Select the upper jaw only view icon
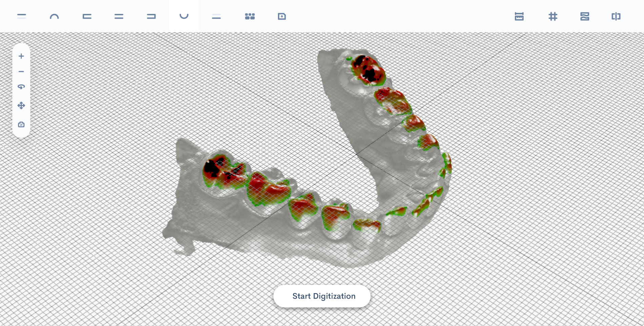 click(22, 16)
